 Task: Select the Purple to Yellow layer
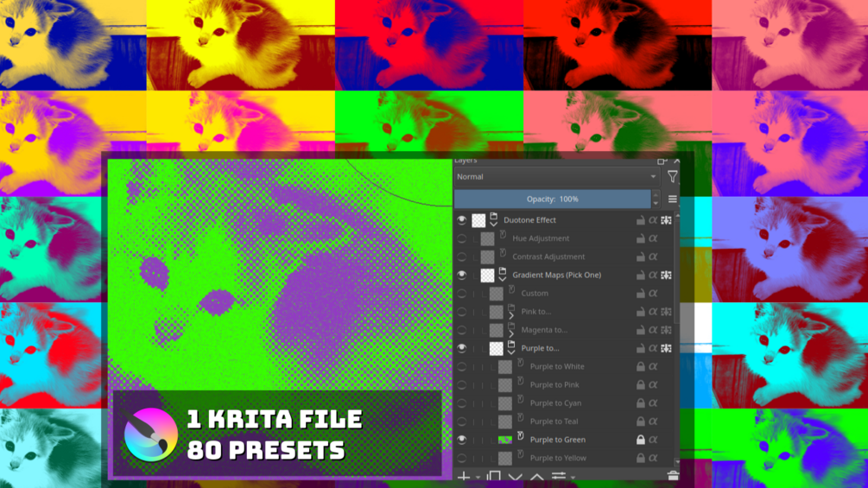pyautogui.click(x=558, y=458)
